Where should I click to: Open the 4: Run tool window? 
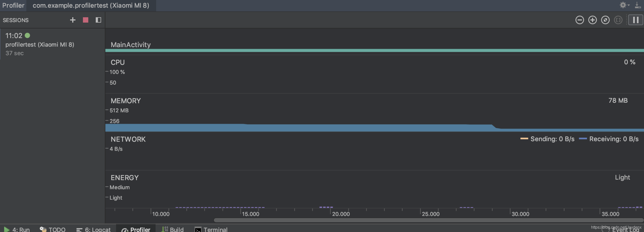pyautogui.click(x=17, y=229)
